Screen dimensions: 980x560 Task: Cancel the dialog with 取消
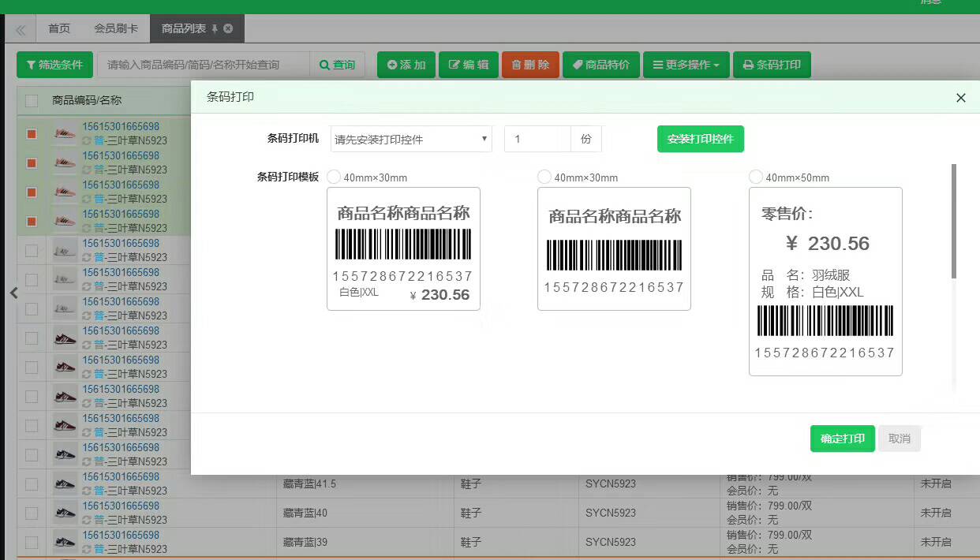pyautogui.click(x=900, y=439)
